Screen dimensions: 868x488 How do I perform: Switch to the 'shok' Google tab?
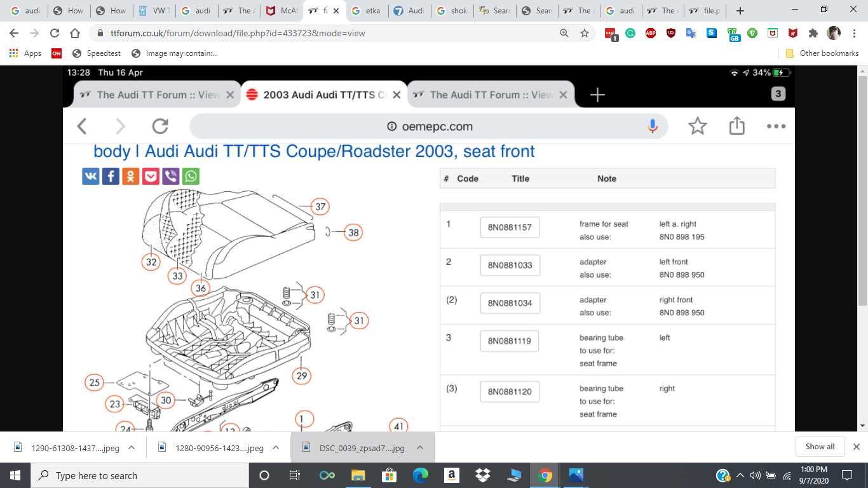(x=452, y=11)
